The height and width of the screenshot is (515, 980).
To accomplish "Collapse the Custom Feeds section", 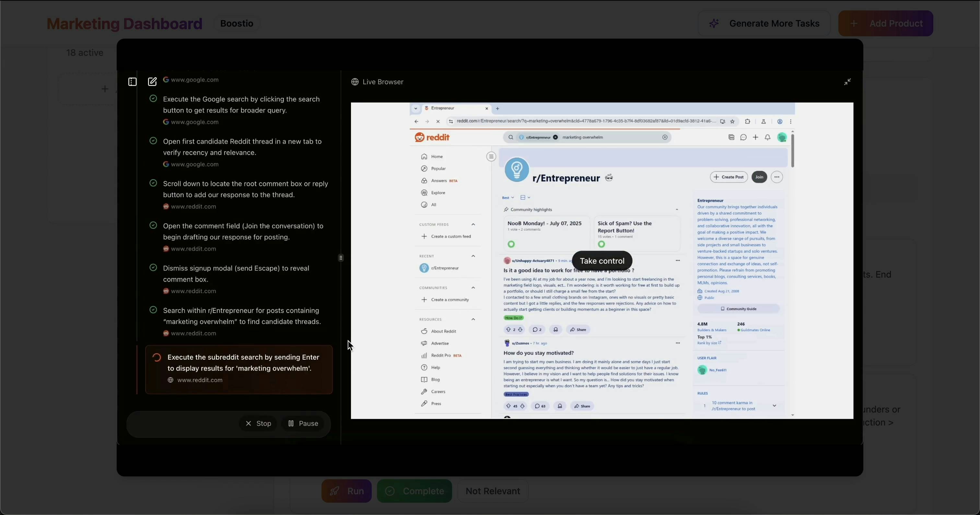I will point(473,224).
